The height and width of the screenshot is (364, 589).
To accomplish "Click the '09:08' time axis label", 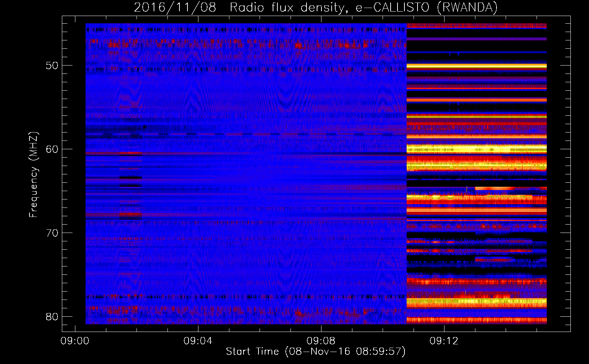I will [321, 341].
